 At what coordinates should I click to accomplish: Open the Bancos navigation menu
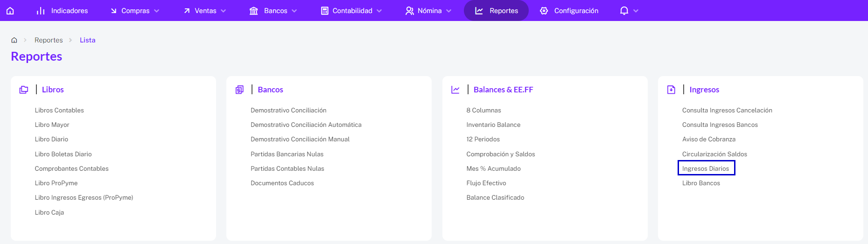coord(273,11)
